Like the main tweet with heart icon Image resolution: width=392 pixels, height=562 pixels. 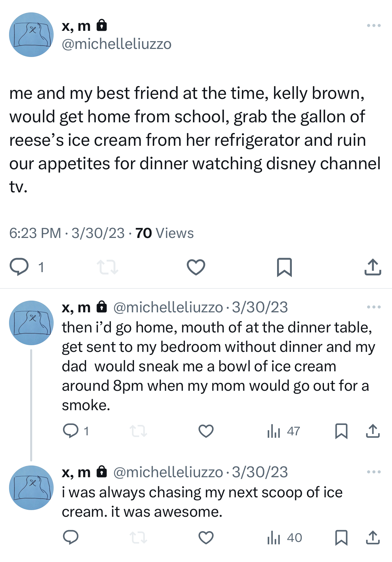tap(196, 267)
